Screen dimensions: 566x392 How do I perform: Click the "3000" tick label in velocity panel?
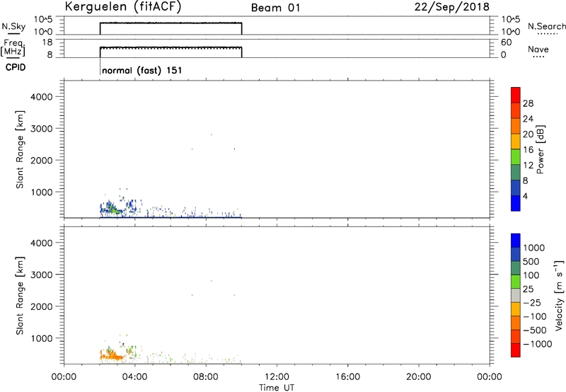click(x=42, y=275)
